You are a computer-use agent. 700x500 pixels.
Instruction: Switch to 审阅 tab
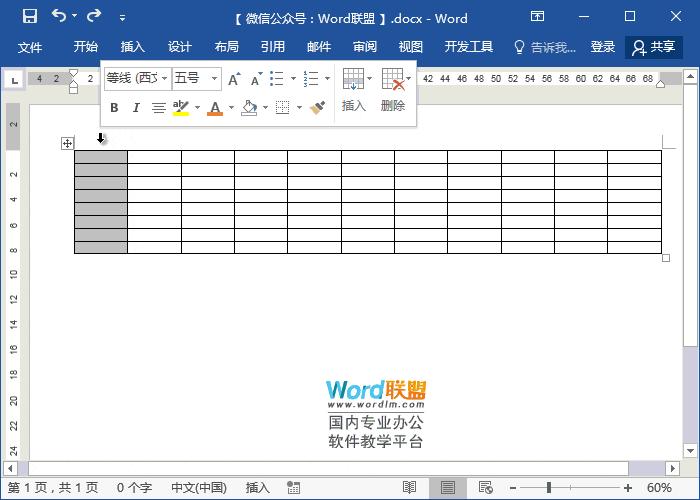coord(365,47)
